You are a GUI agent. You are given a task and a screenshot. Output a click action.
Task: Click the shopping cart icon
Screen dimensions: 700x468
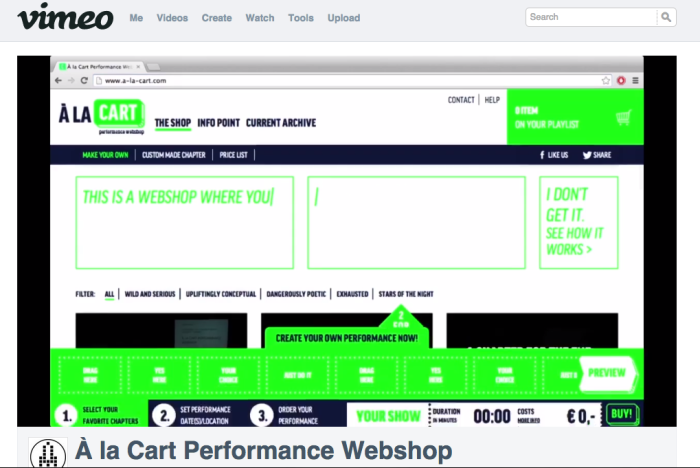pos(624,117)
